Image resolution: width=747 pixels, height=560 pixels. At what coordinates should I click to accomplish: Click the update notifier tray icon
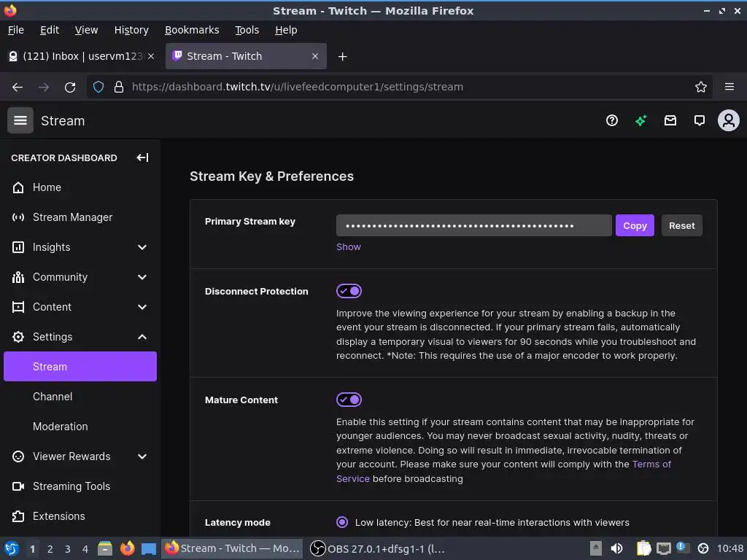pos(683,548)
